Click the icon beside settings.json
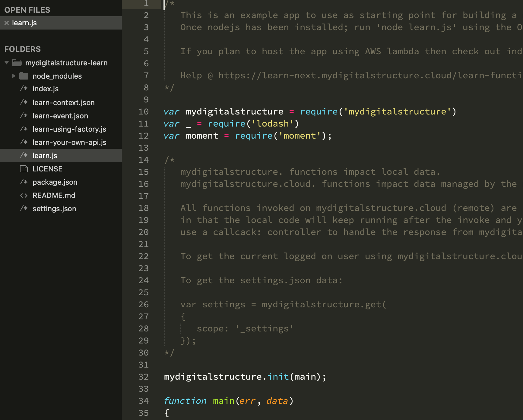Screen dimensions: 523x420 [x=24, y=208]
